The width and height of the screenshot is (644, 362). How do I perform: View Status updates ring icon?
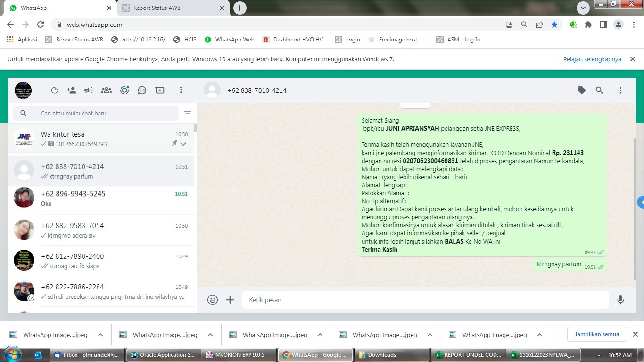coord(124,90)
